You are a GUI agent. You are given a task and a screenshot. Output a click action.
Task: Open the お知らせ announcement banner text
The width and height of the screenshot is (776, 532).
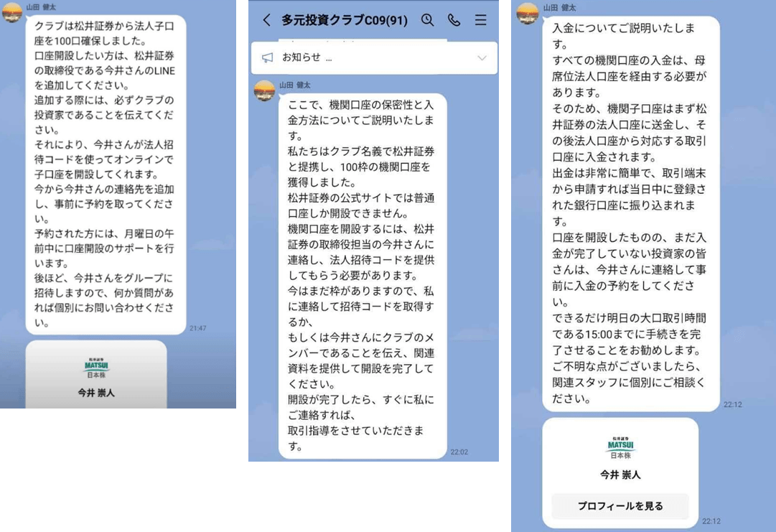tap(307, 57)
